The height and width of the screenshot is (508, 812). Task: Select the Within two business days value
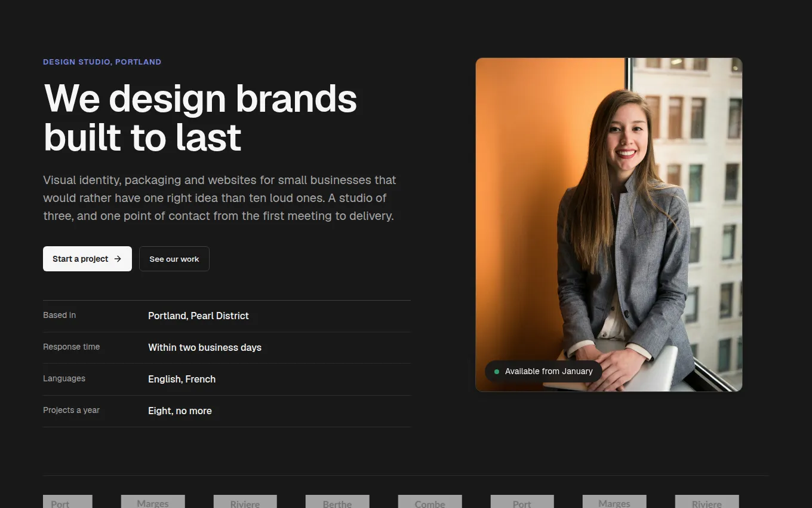point(205,347)
